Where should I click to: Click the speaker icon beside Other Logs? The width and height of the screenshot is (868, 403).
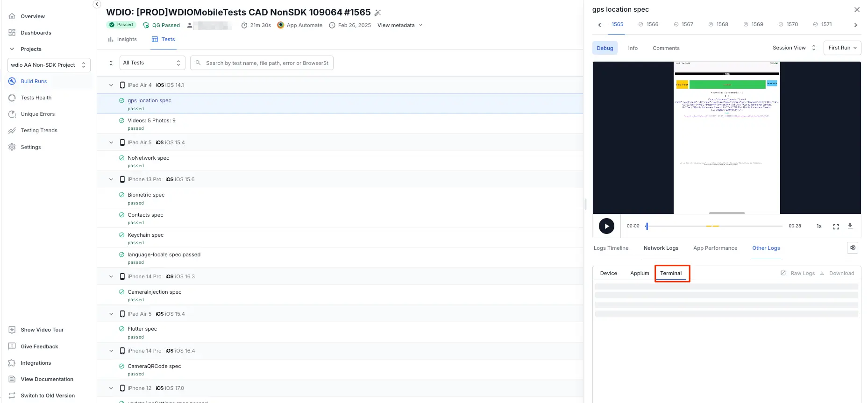pyautogui.click(x=853, y=248)
